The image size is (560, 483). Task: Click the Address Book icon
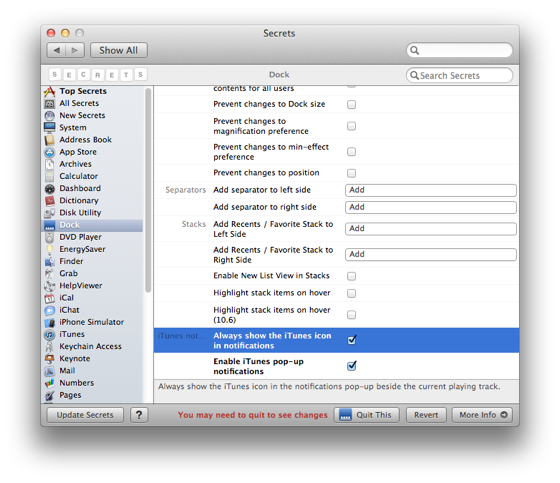pyautogui.click(x=50, y=140)
